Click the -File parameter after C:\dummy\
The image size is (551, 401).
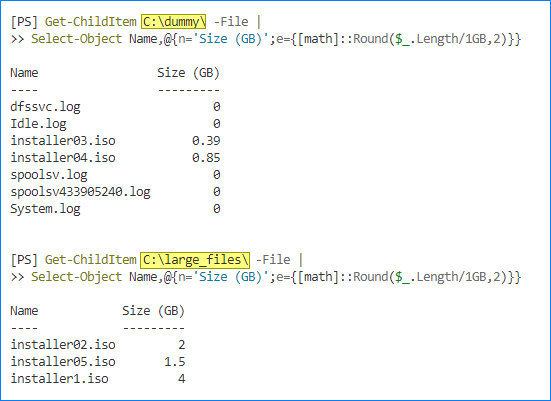pos(231,22)
